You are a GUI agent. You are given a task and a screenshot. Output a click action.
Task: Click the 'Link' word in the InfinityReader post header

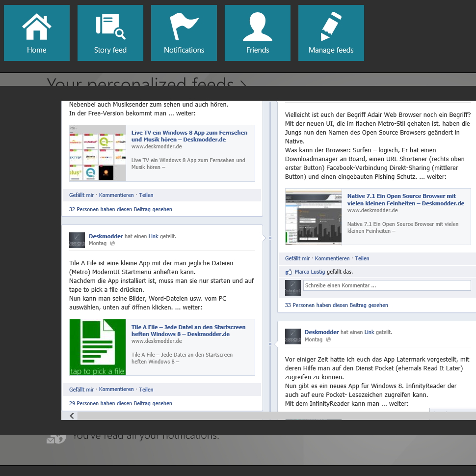pyautogui.click(x=369, y=332)
